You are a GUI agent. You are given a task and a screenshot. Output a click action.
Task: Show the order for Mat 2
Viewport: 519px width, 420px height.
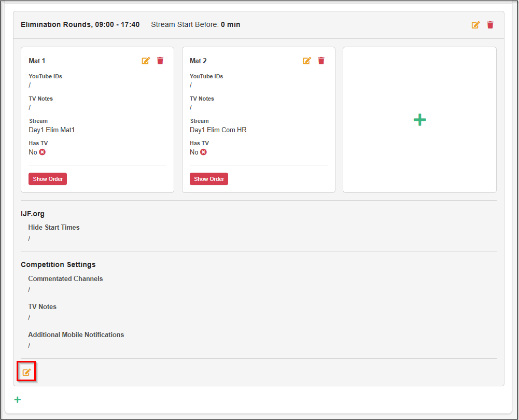tap(209, 179)
